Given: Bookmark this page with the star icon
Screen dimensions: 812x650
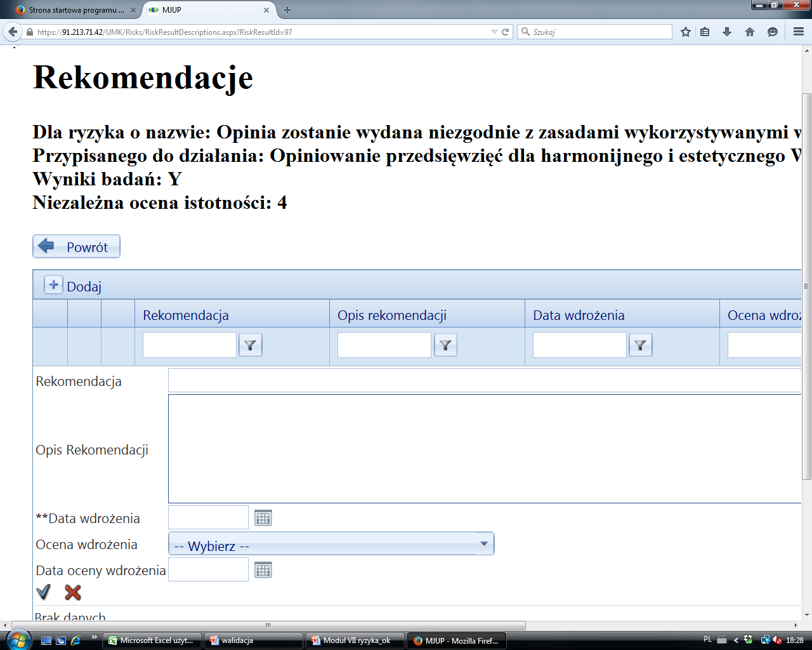Looking at the screenshot, I should [x=685, y=32].
